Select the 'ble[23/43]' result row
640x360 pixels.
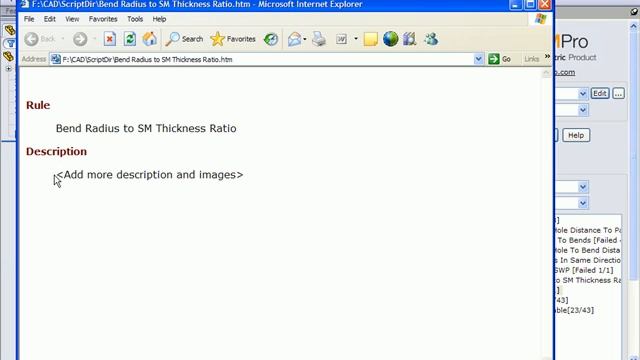coord(574,310)
